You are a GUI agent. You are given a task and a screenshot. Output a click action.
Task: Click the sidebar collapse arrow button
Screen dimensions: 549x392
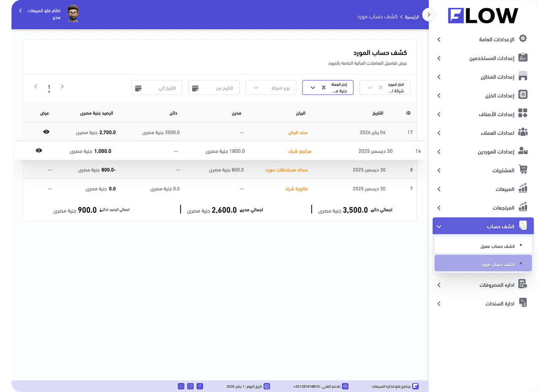pos(429,15)
